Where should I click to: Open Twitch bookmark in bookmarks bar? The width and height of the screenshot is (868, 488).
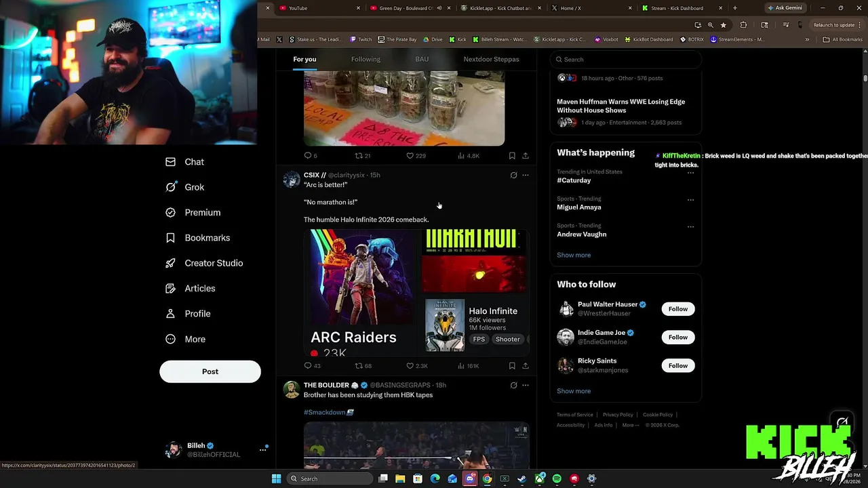pos(360,39)
